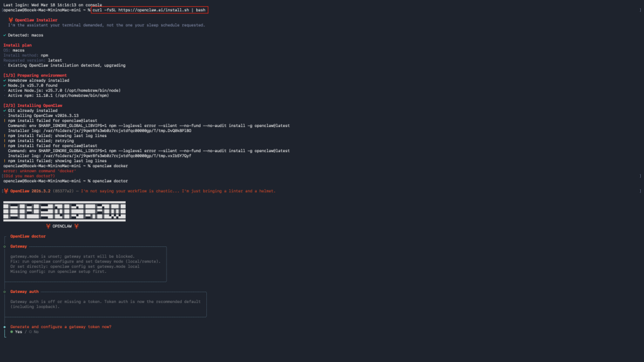Click Installer log line ending tmp.vxIbSY7Qyf
This screenshot has width=644, height=362.
(99, 156)
